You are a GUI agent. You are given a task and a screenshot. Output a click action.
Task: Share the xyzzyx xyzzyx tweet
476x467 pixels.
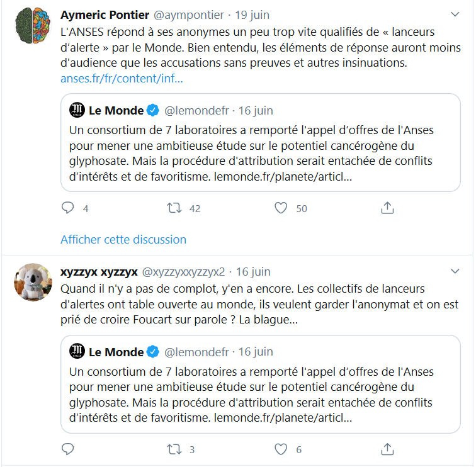[x=388, y=449]
